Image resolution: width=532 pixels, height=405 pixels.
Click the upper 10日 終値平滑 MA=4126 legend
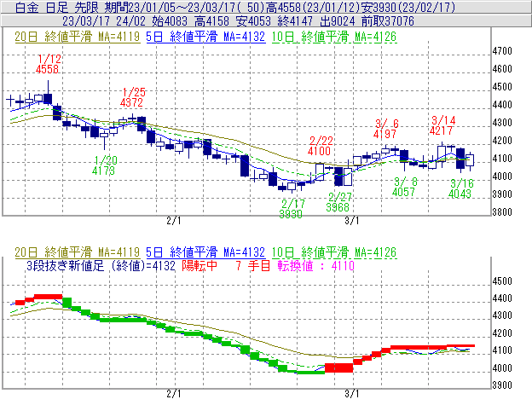(x=334, y=37)
